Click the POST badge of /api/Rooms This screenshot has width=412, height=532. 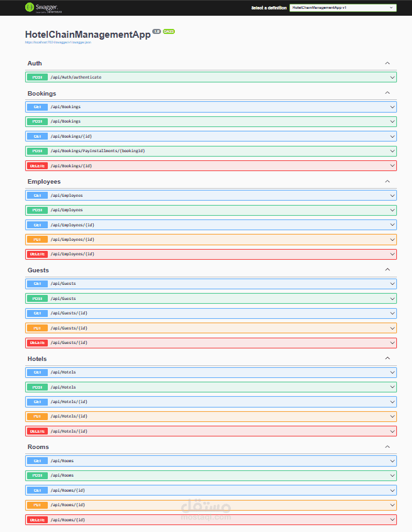tap(37, 475)
